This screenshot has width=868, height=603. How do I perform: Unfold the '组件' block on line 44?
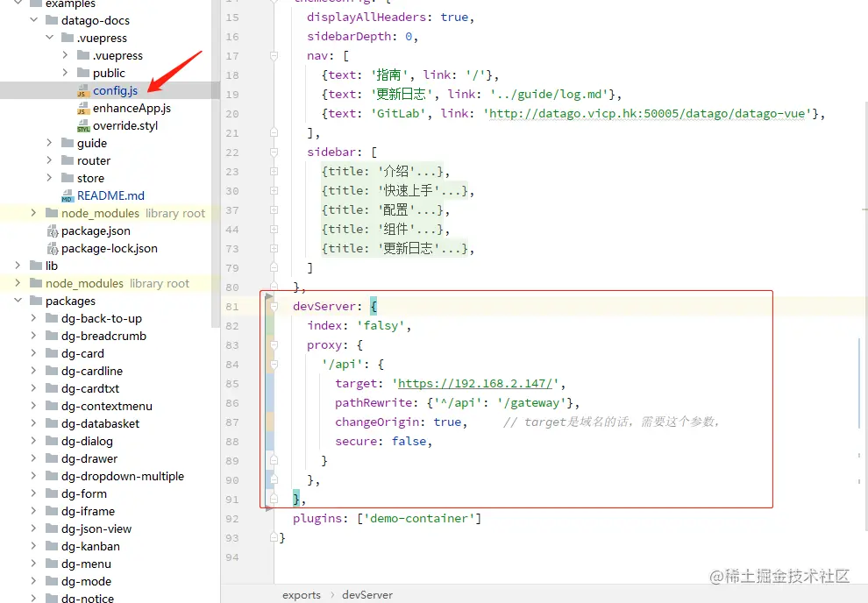[274, 230]
